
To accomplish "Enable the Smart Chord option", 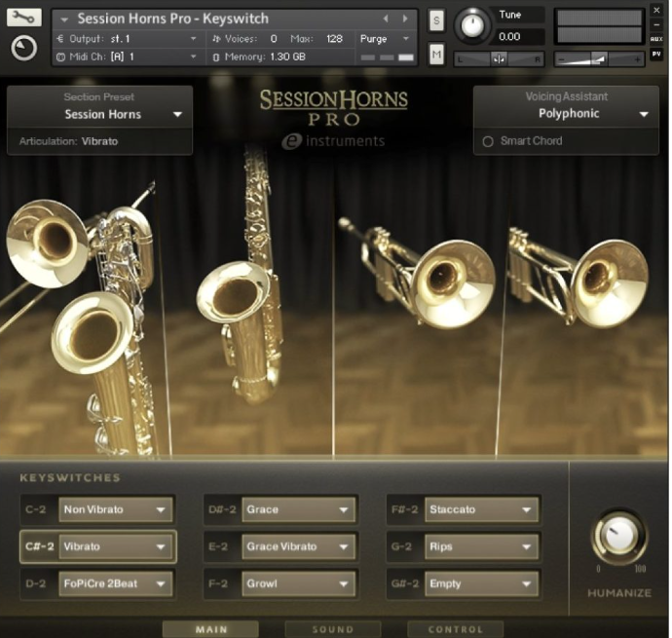I will coord(488,141).
